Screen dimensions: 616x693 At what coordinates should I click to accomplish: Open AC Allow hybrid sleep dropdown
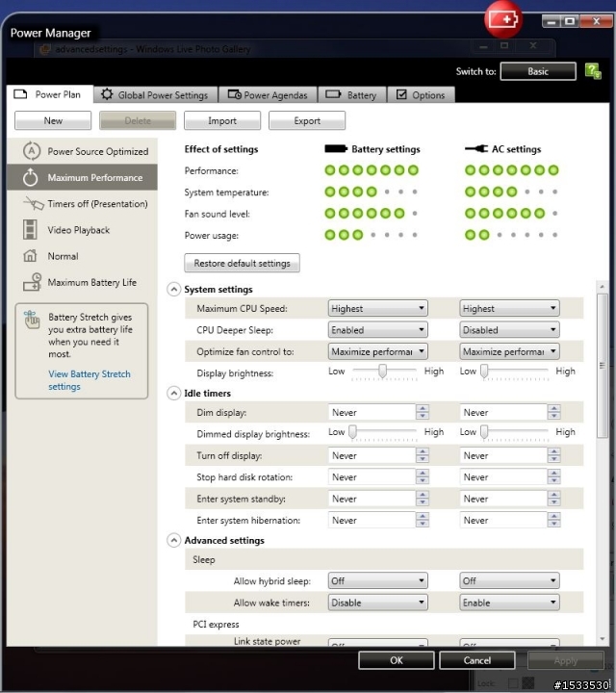tap(509, 580)
